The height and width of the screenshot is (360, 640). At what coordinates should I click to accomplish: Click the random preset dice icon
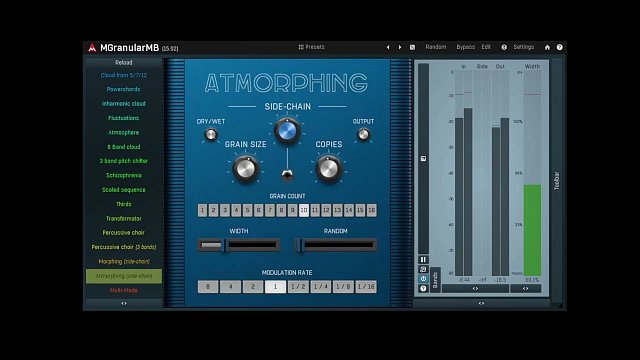412,47
